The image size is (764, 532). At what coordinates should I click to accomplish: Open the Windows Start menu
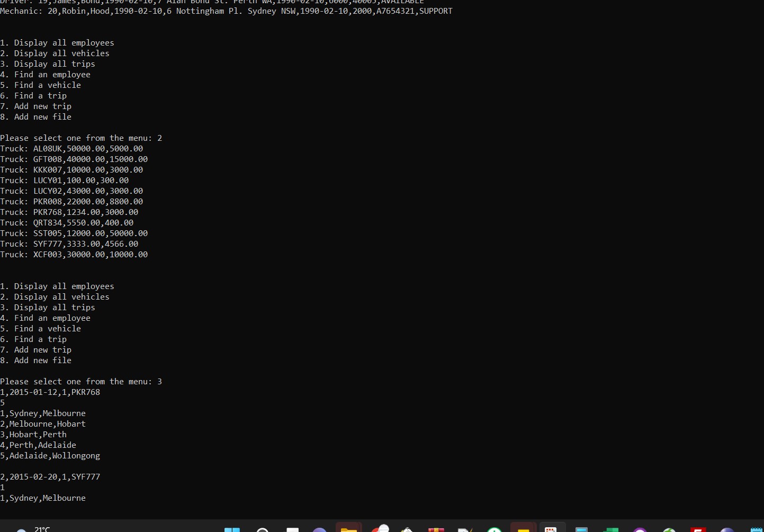point(232,529)
